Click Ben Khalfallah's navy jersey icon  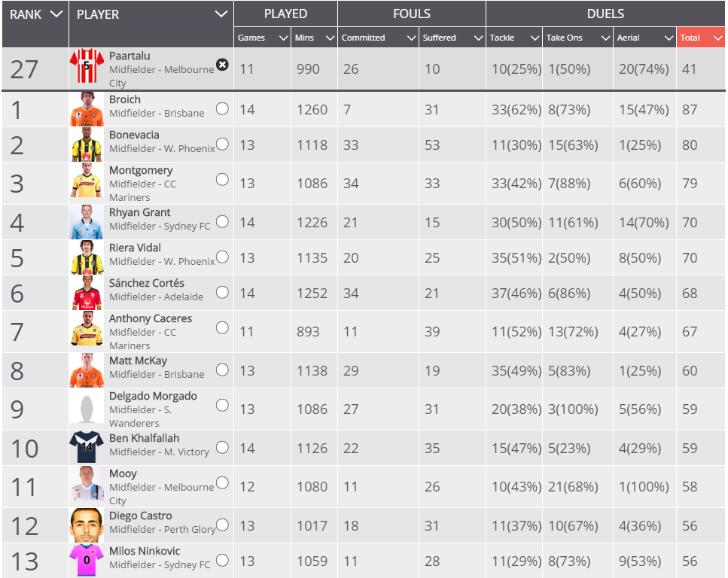[x=87, y=447]
